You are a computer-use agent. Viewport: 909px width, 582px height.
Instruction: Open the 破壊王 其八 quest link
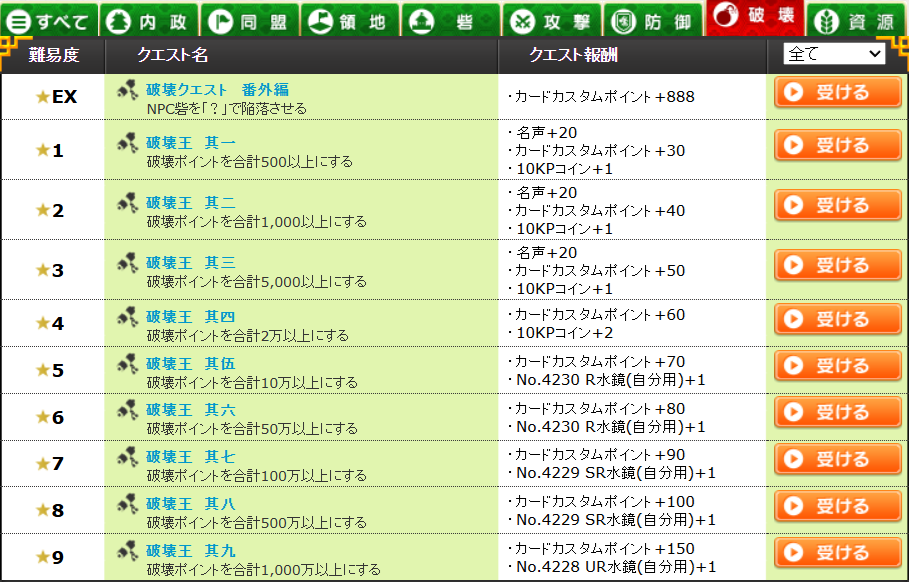point(191,504)
